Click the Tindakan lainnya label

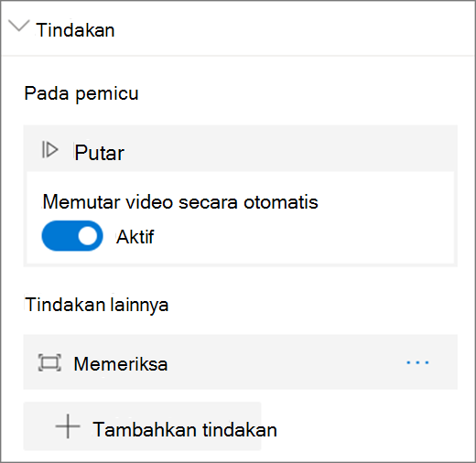click(97, 305)
